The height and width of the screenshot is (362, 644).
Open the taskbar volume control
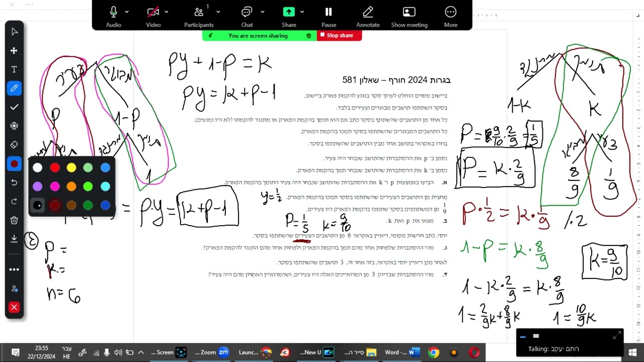[118, 352]
